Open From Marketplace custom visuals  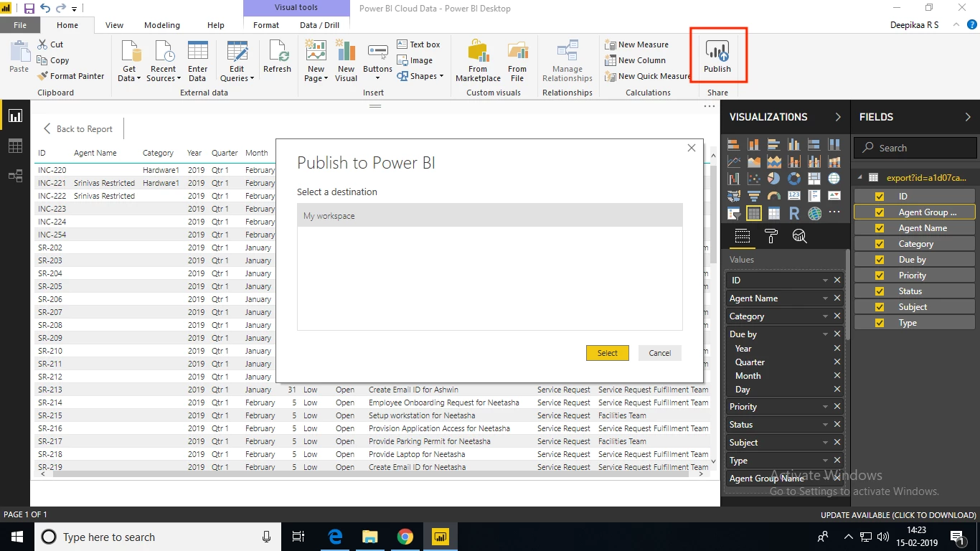pos(478,61)
